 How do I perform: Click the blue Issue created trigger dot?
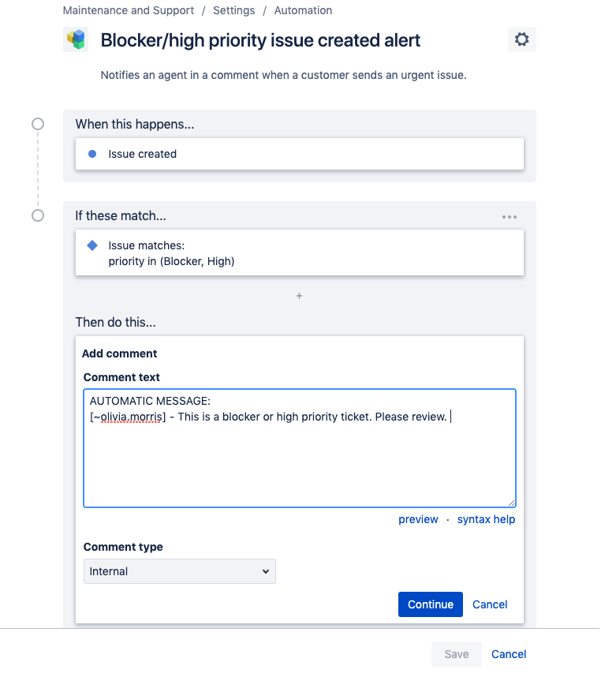[92, 154]
